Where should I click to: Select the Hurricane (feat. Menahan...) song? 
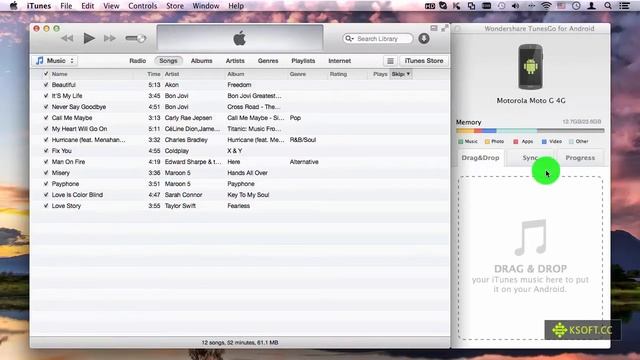click(89, 140)
